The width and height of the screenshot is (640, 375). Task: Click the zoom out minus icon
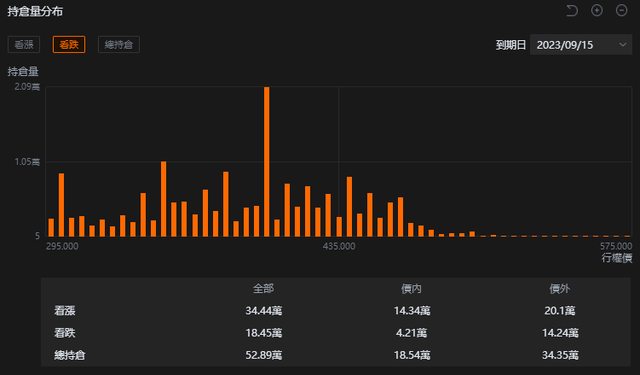(x=621, y=11)
